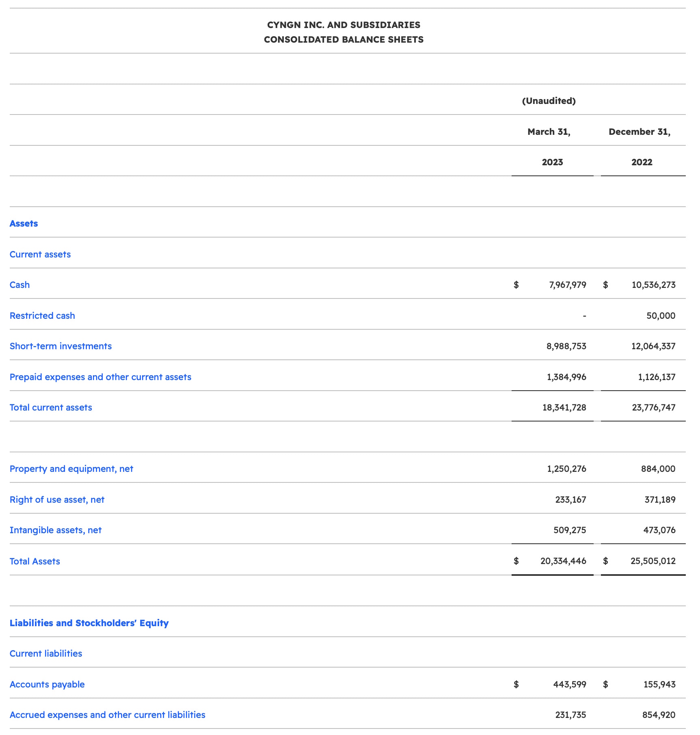Select the Cash row label
700x735 pixels.
click(19, 285)
